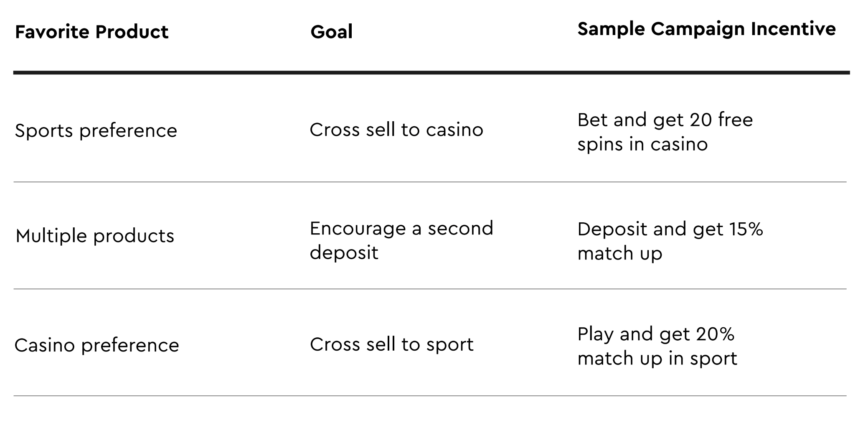The height and width of the screenshot is (423, 868).
Task: Click Bet and get 20 free spins text
Action: tap(665, 132)
